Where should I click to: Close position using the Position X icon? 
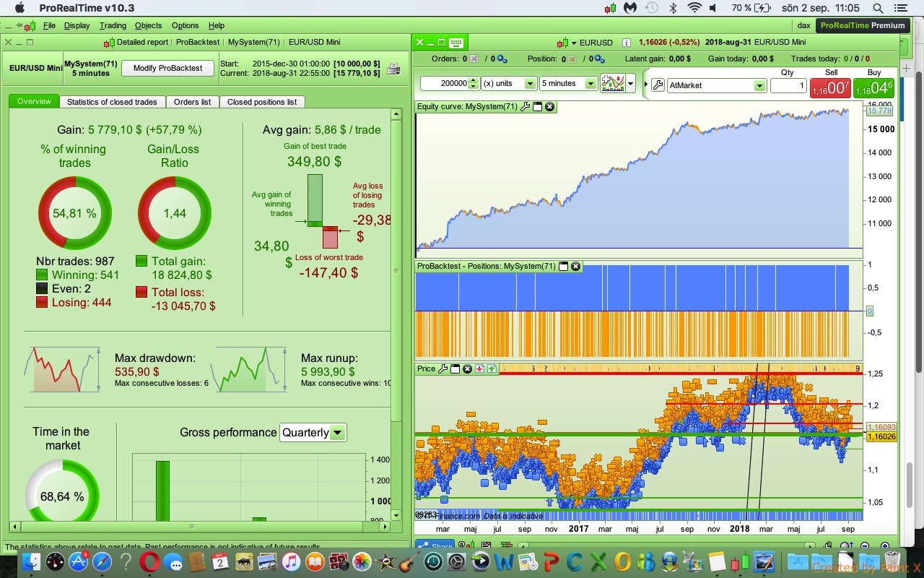[572, 59]
